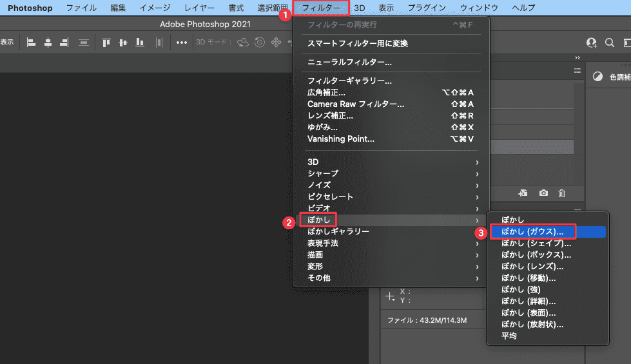Collapse panels with the double-arrow icon
This screenshot has width=631, height=364.
[x=578, y=57]
